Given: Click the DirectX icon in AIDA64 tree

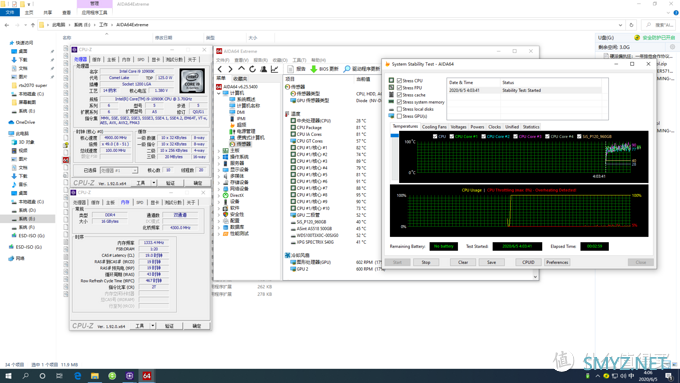Looking at the screenshot, I should pos(226,195).
